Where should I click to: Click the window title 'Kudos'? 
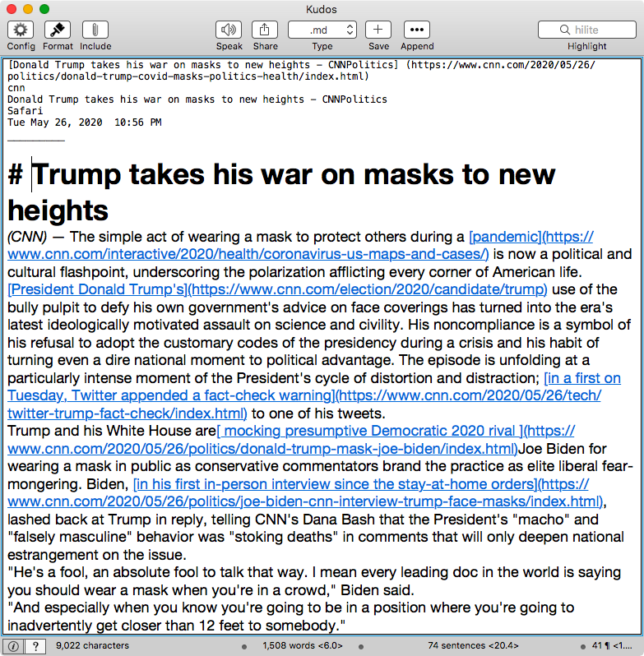(322, 9)
